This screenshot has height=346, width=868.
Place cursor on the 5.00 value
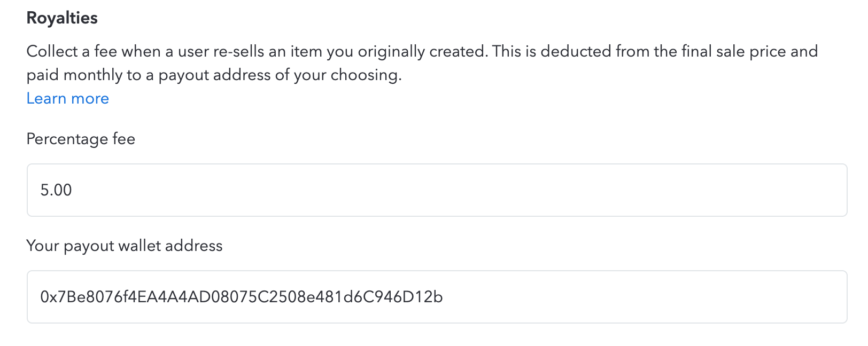point(56,190)
